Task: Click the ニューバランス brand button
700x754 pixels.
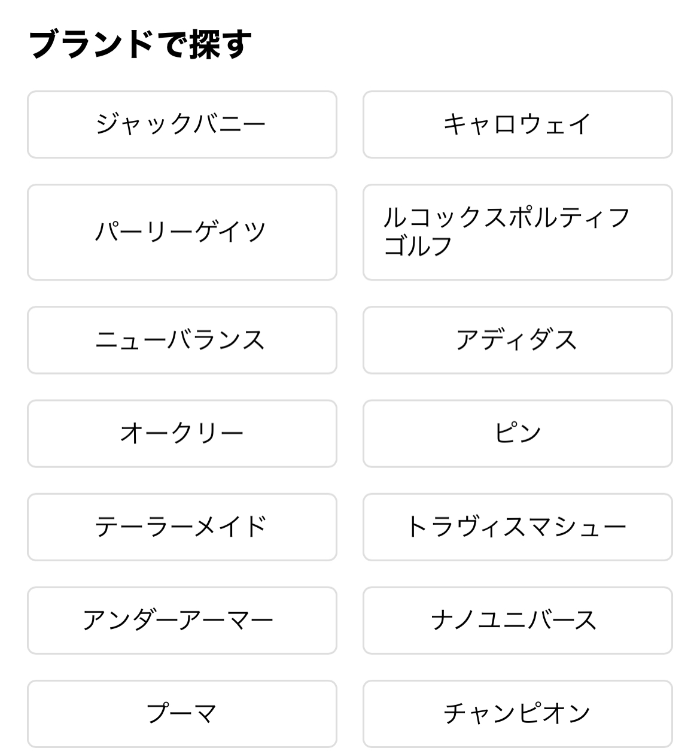Action: point(182,340)
